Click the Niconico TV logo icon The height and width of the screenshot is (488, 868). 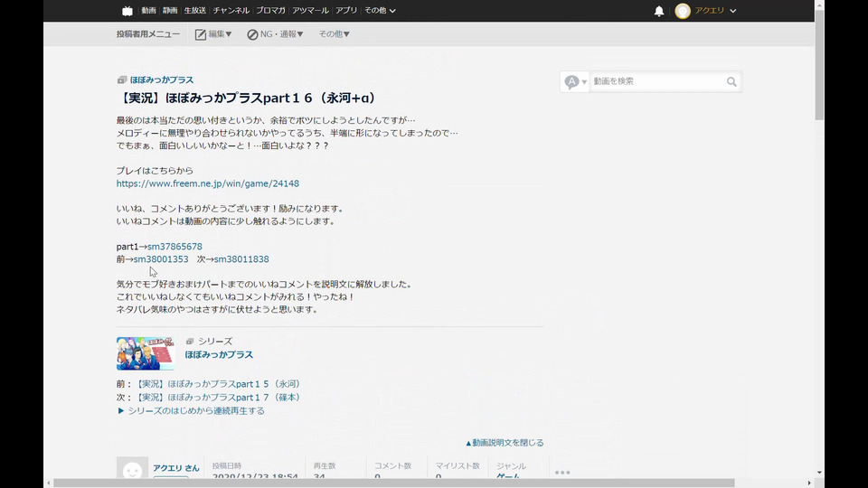tap(127, 11)
